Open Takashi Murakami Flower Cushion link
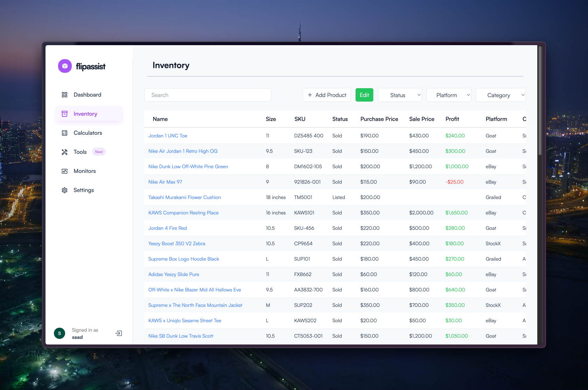 click(x=184, y=197)
